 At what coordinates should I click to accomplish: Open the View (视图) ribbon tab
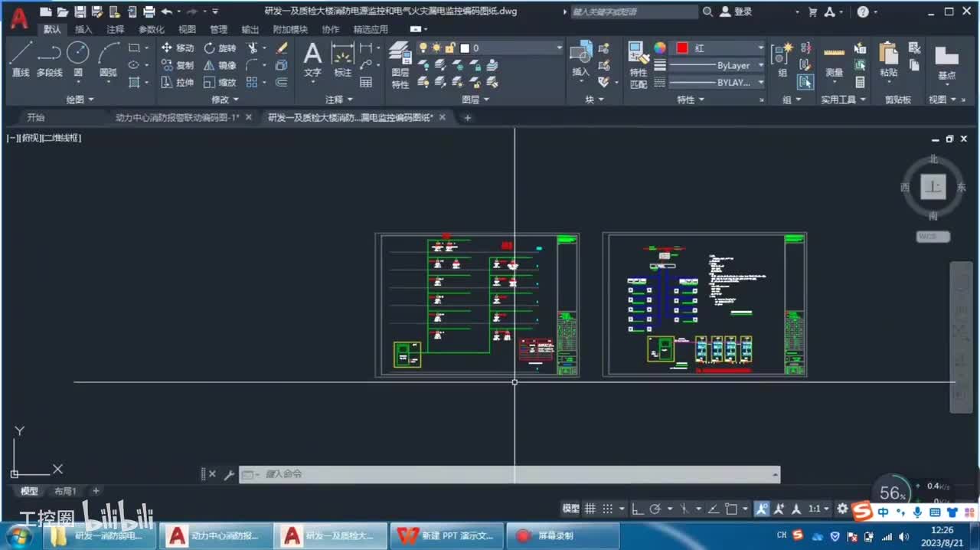[x=187, y=29]
